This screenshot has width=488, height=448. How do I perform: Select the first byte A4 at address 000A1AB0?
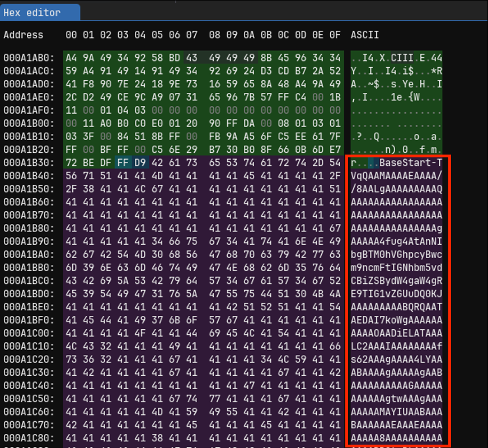tap(71, 57)
